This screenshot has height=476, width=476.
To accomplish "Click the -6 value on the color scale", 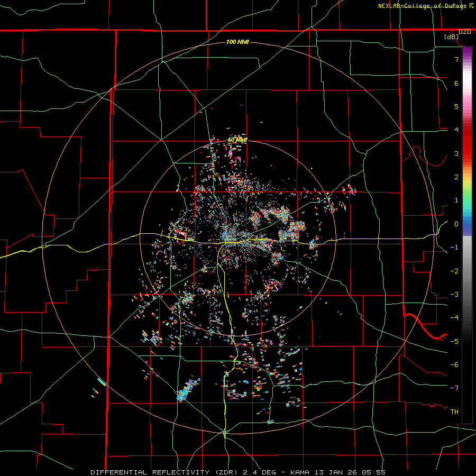I will point(454,365).
